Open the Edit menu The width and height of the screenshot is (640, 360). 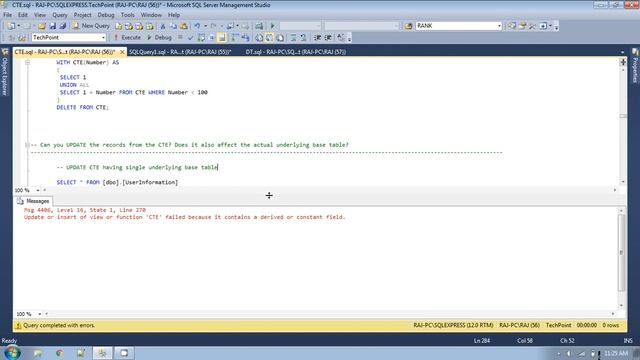point(22,15)
